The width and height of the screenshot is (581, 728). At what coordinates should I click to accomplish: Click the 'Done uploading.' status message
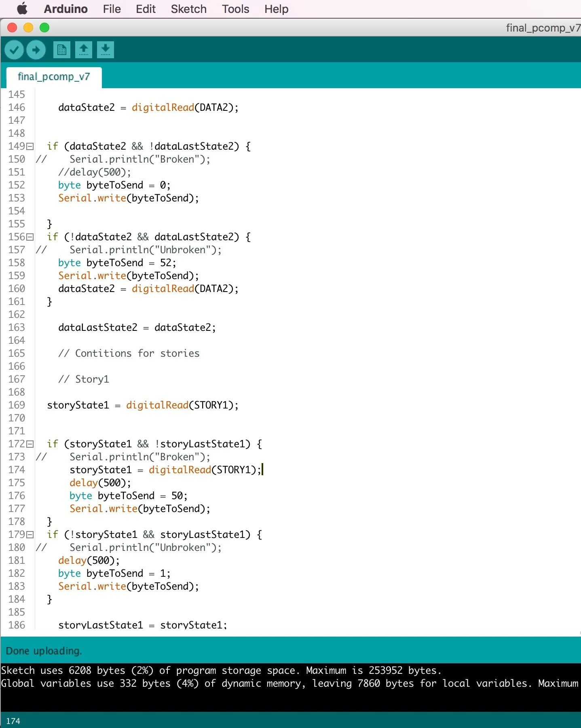click(x=44, y=651)
